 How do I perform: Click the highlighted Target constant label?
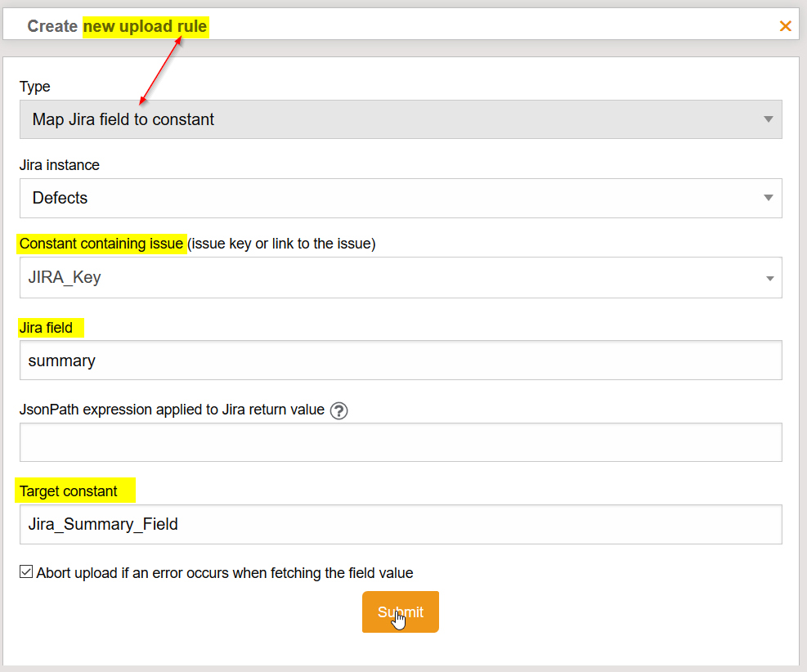[x=69, y=491]
